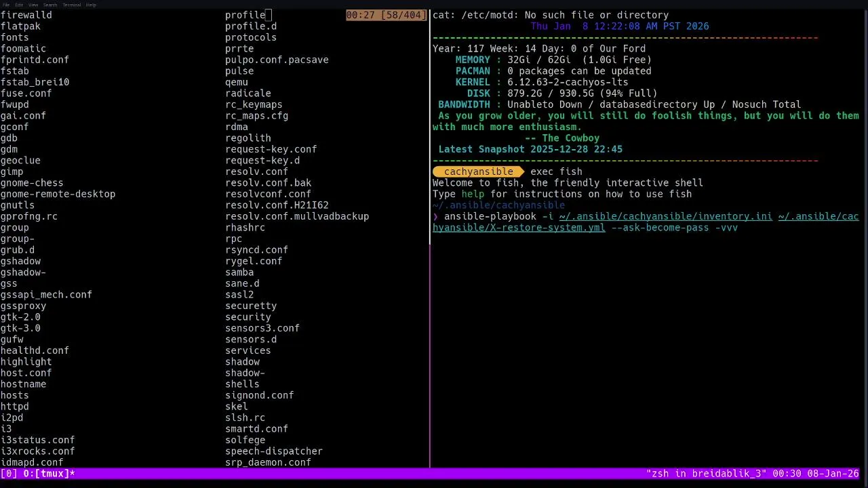
Task: Click 'request-key.conf' entry in listing
Action: pos(271,149)
